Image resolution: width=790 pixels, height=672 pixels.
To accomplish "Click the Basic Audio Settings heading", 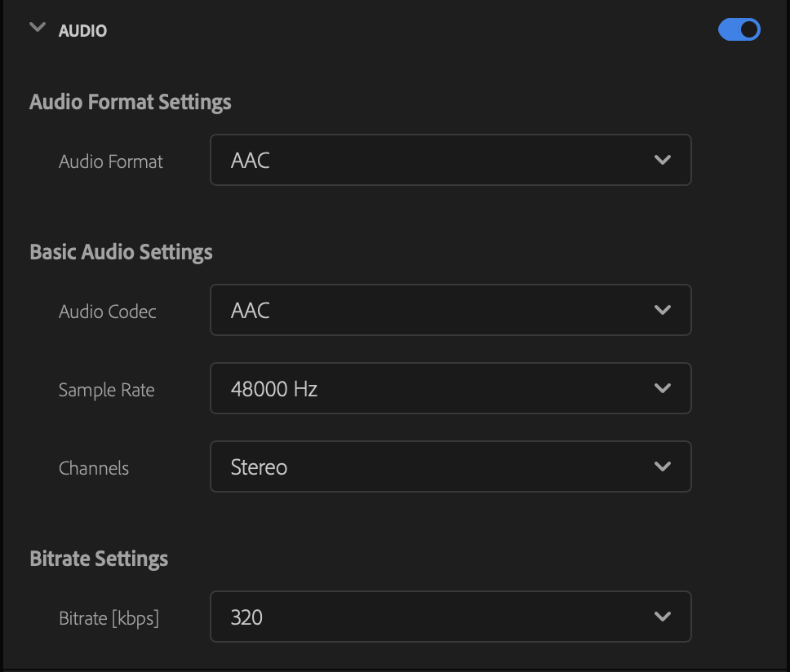I will click(121, 252).
